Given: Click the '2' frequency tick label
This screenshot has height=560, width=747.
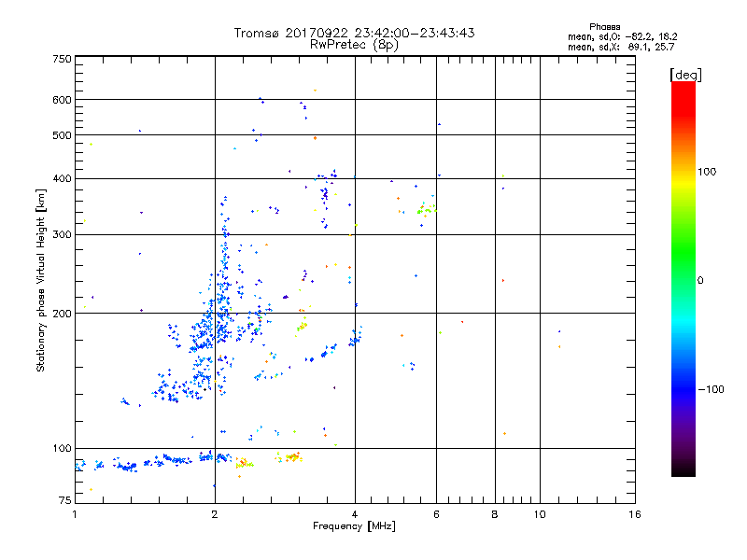Looking at the screenshot, I should (x=215, y=514).
